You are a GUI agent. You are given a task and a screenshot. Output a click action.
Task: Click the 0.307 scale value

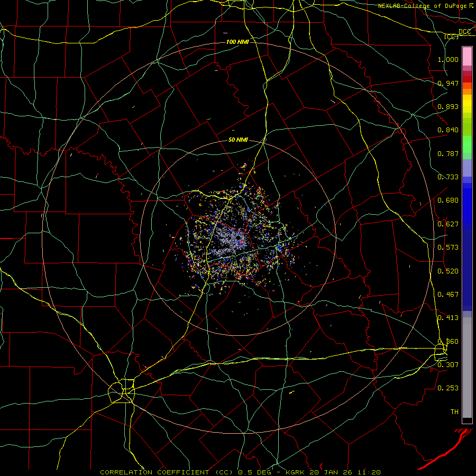pos(448,364)
